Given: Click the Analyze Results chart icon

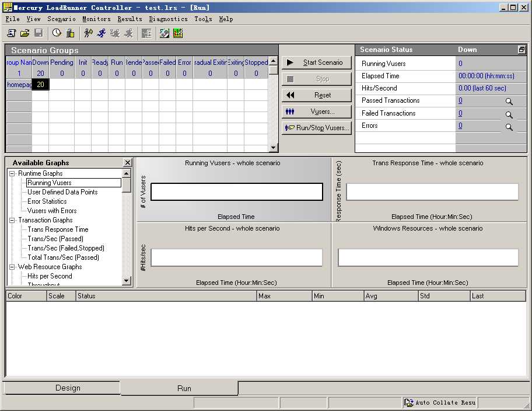Looking at the screenshot, I should [178, 33].
